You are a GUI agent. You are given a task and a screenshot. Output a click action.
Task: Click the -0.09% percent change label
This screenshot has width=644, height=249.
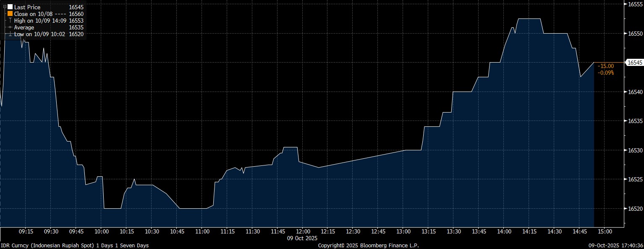(x=606, y=73)
